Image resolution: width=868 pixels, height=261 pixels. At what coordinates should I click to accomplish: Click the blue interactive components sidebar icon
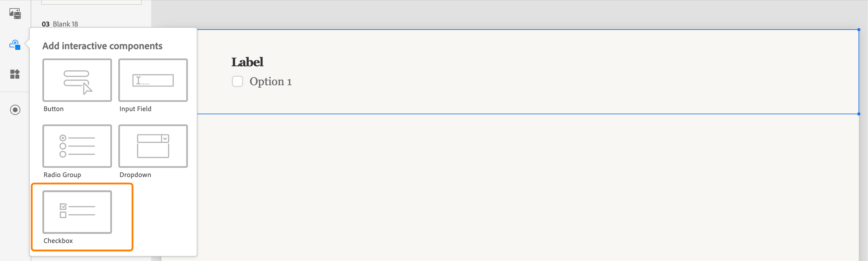15,45
